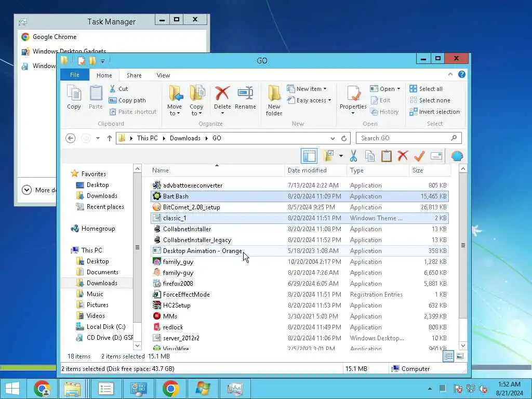Screen dimensions: 532x399
Task: Click Copy path in the ribbon
Action: pos(128,100)
